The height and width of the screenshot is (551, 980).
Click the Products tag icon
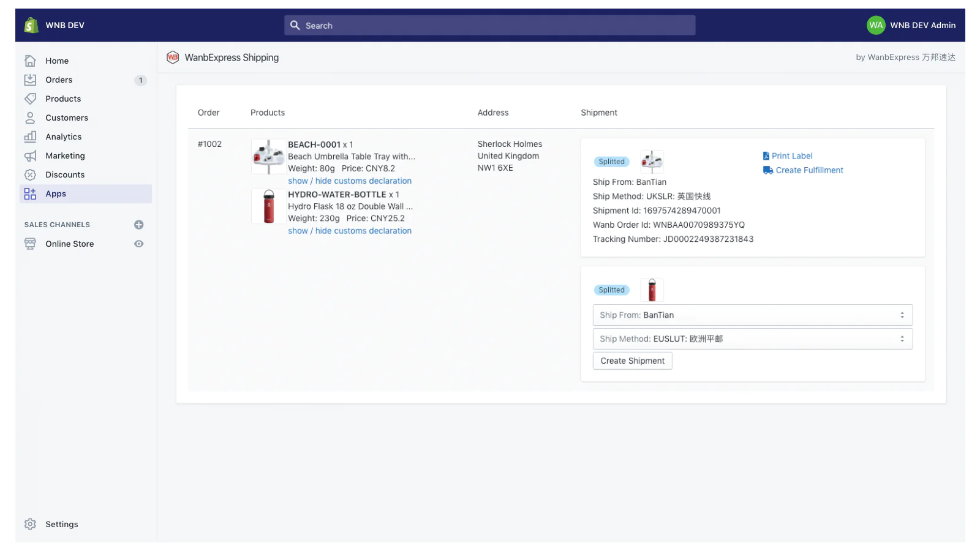(x=30, y=99)
